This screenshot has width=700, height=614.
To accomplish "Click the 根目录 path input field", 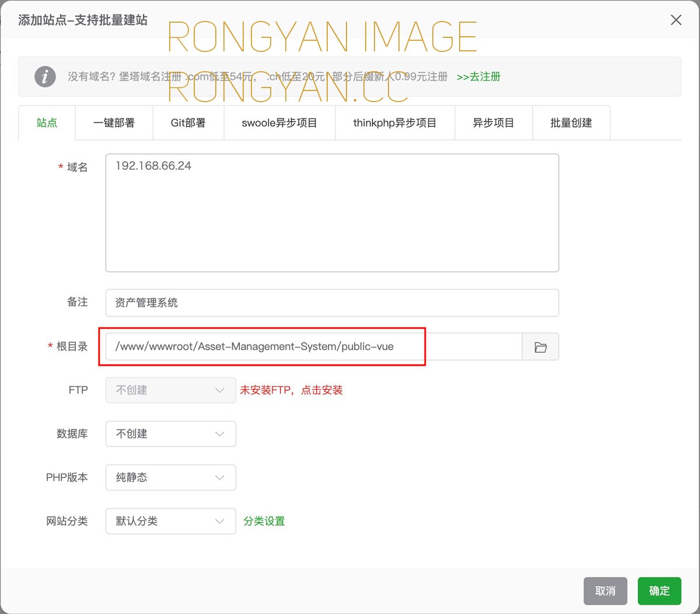I will pyautogui.click(x=314, y=347).
